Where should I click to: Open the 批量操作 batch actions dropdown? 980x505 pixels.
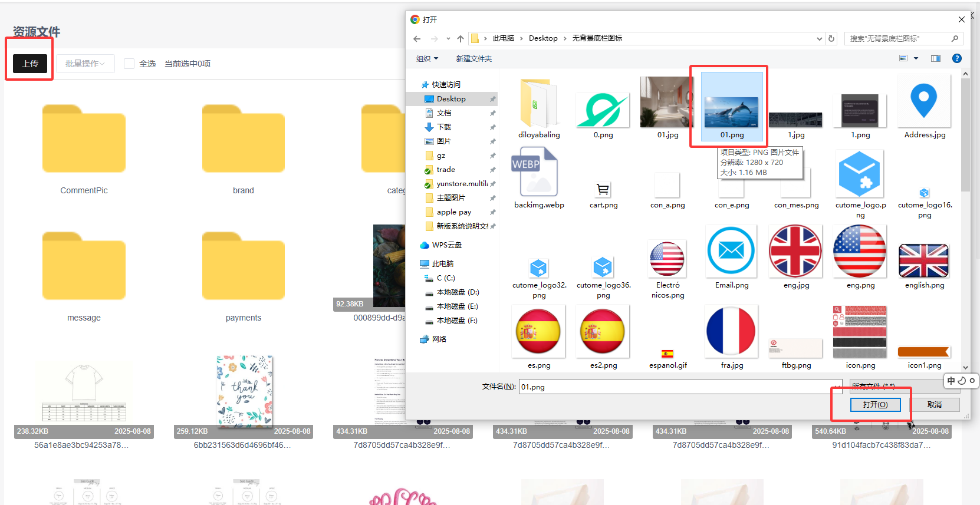point(85,64)
